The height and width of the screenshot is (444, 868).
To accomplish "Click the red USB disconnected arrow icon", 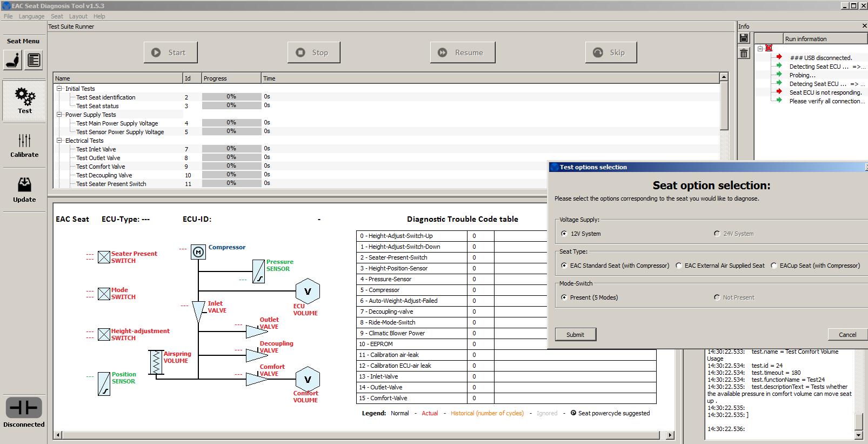I will coord(779,57).
